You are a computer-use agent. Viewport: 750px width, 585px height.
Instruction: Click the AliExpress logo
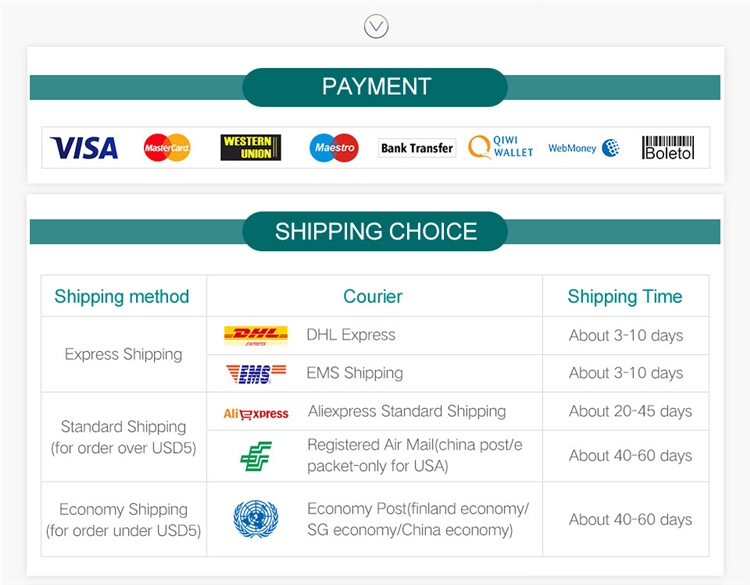pos(256,412)
